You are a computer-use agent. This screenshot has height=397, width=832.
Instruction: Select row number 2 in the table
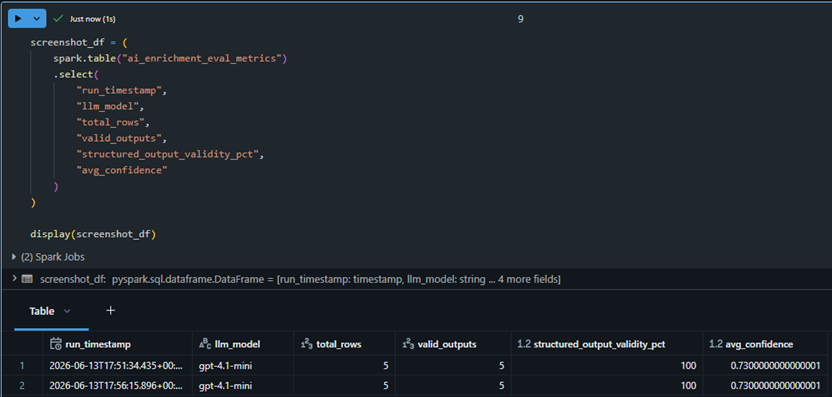[22, 386]
